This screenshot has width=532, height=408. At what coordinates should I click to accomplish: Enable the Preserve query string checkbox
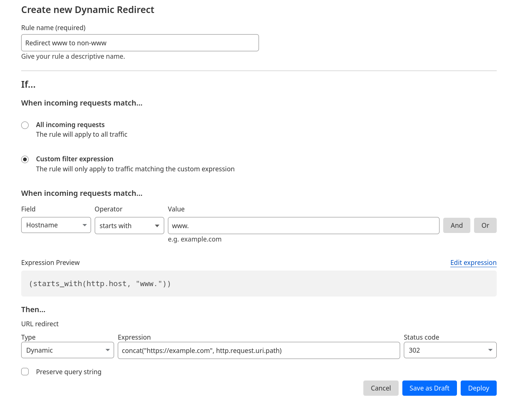[x=25, y=372]
